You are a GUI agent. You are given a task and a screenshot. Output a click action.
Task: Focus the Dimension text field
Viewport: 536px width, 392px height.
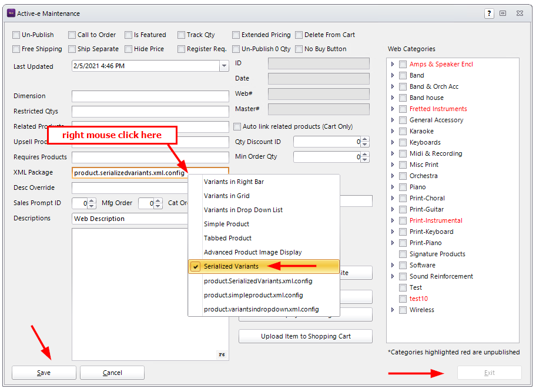point(150,96)
